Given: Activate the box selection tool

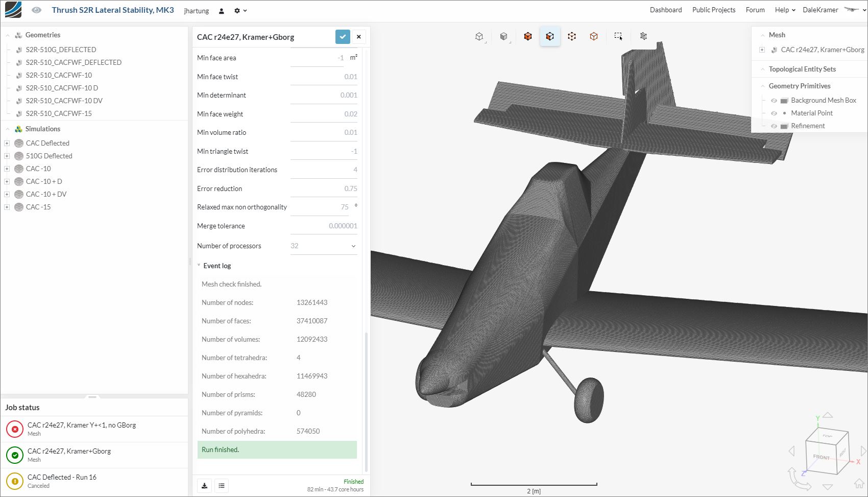Looking at the screenshot, I should 618,36.
